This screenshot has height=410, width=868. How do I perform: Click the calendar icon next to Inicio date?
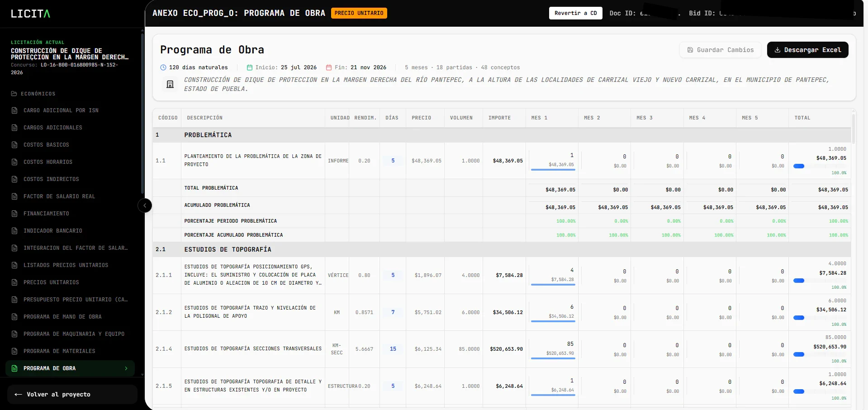click(249, 67)
